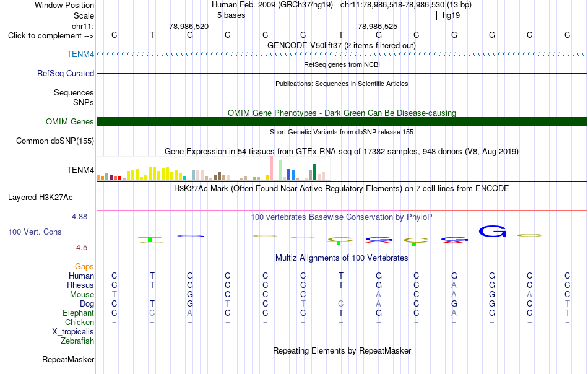Image resolution: width=588 pixels, height=374 pixels.
Task: Click the TENM4 GENCODE gene label
Action: click(x=80, y=54)
